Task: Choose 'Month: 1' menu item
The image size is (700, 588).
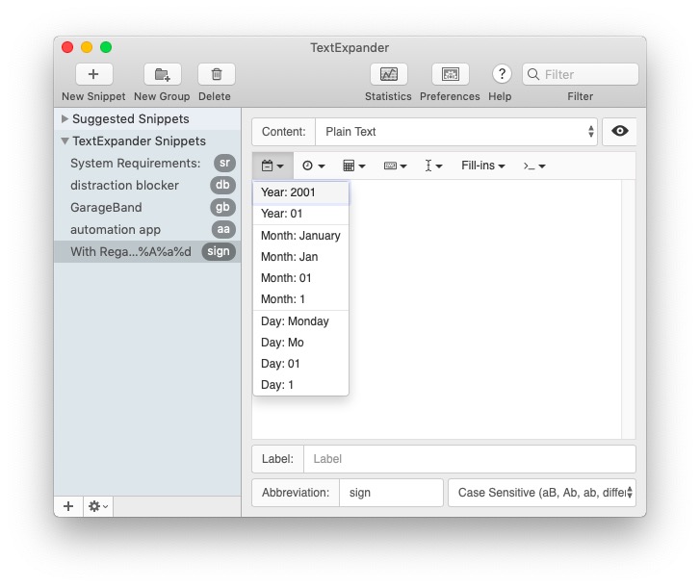Action: pyautogui.click(x=300, y=299)
